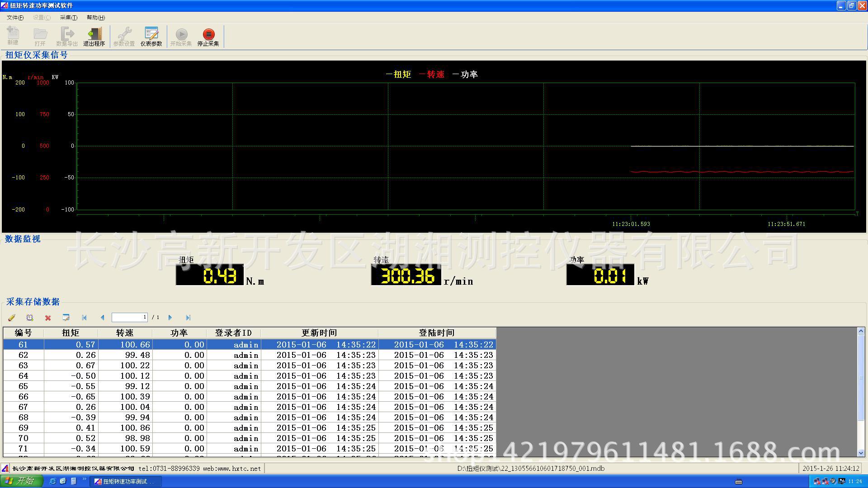Jump to the last page of records

(x=188, y=318)
